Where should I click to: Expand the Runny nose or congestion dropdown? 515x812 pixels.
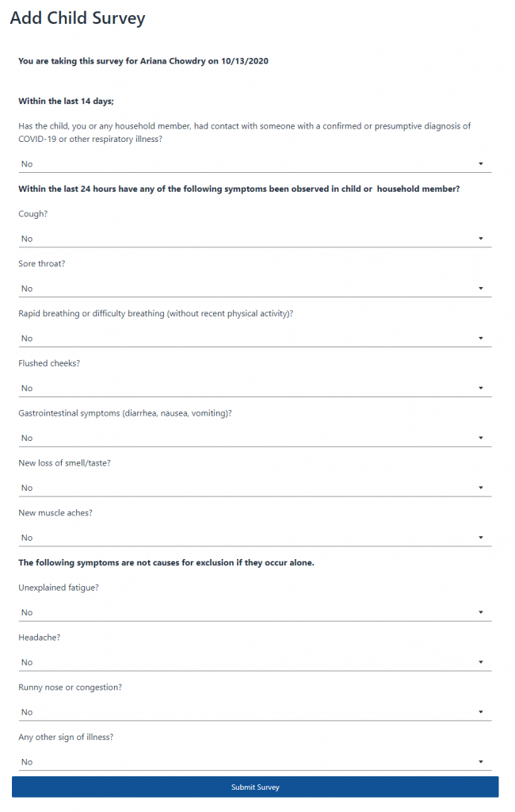[254, 712]
